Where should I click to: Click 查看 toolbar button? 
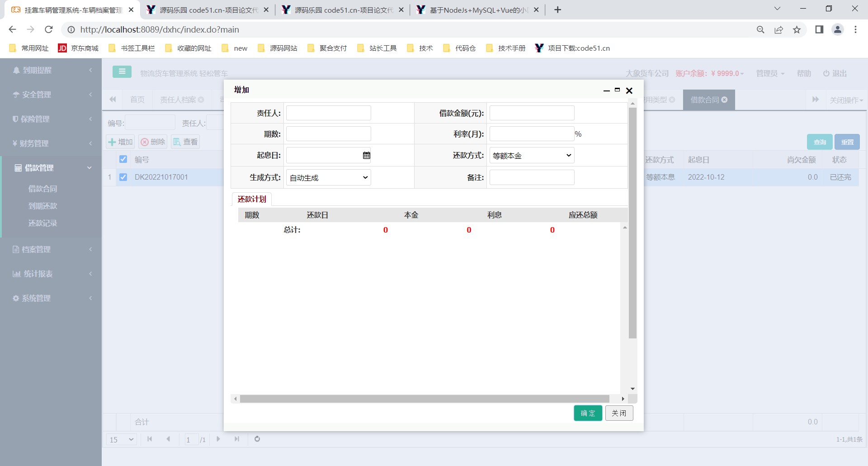pos(185,142)
